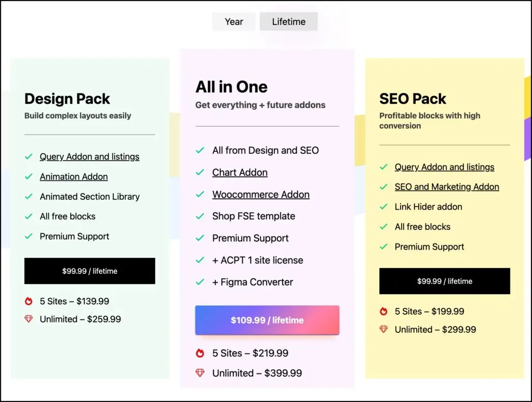
Task: Click checkmark beside Chart Addon
Action: [200, 173]
